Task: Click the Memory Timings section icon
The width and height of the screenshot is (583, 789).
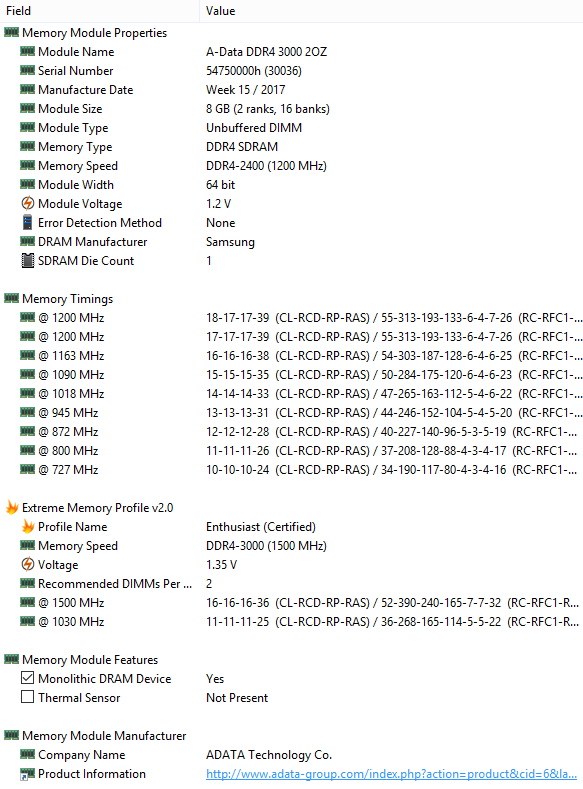Action: pos(12,298)
